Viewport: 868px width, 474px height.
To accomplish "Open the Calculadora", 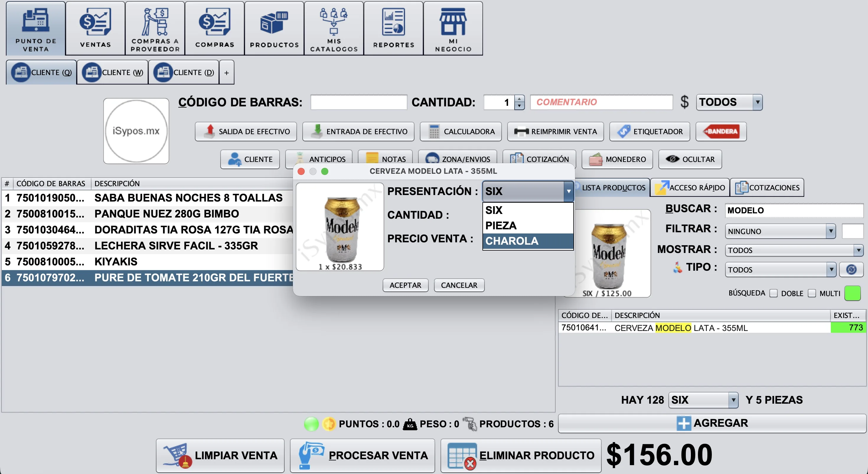I will pyautogui.click(x=461, y=132).
